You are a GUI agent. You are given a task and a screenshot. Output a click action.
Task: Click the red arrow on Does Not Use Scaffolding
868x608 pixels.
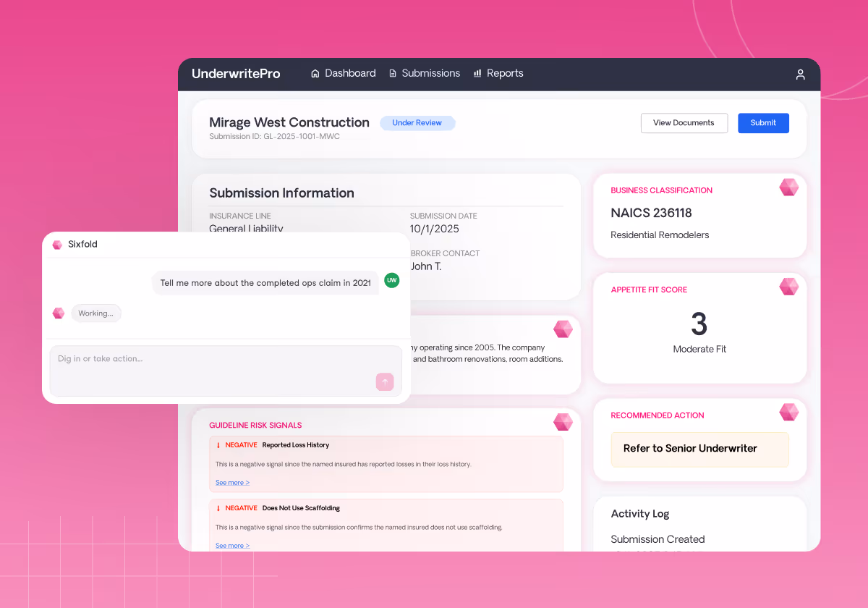pos(218,508)
